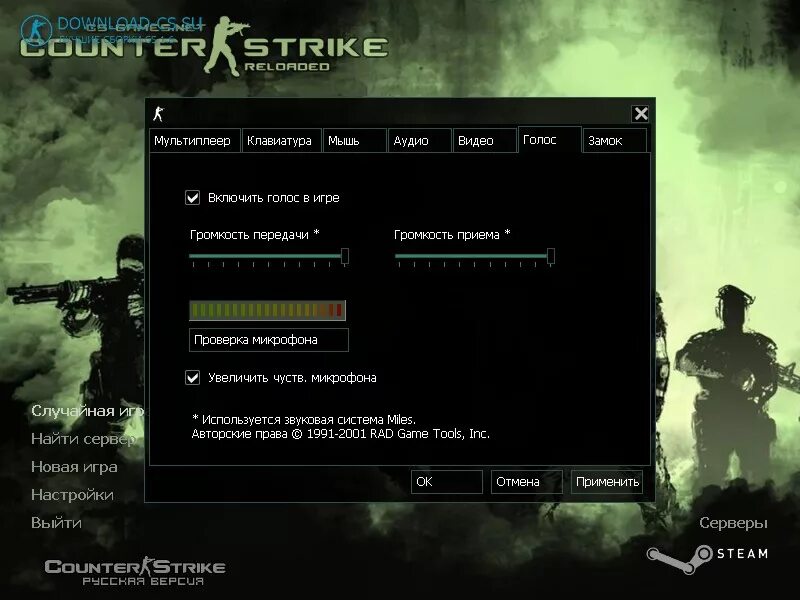Click the microphone level meter bar

click(267, 310)
